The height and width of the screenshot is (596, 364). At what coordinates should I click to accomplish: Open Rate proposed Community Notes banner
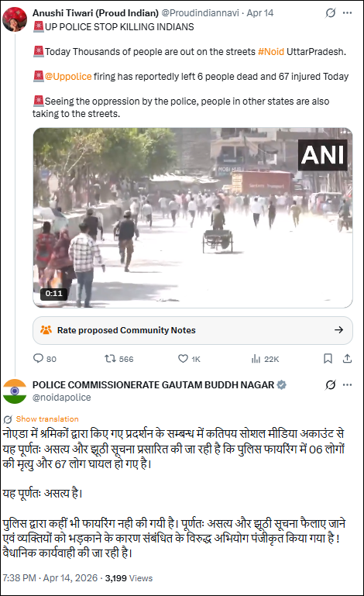pyautogui.click(x=193, y=330)
